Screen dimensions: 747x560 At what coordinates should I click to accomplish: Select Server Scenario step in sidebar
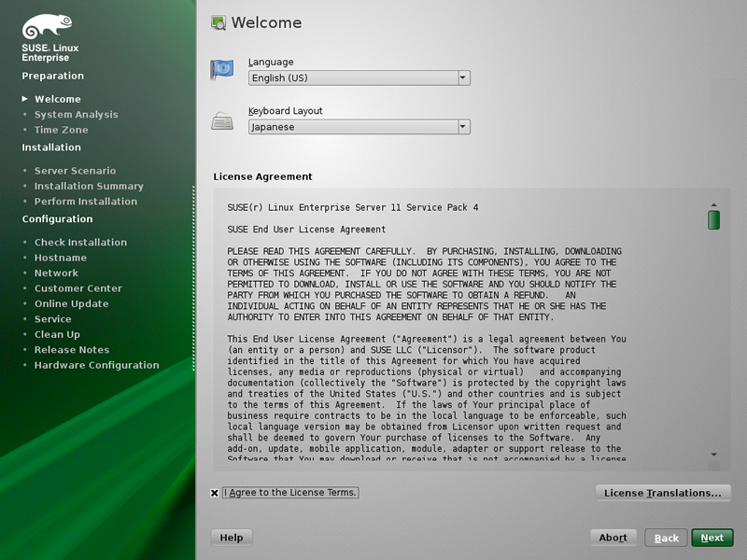click(75, 171)
